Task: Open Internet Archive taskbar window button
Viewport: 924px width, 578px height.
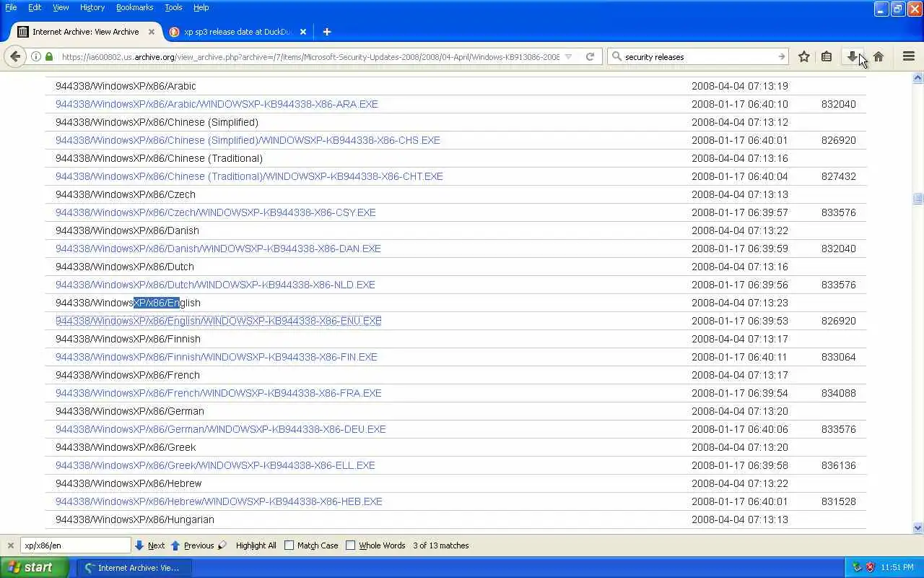Action: (134, 567)
